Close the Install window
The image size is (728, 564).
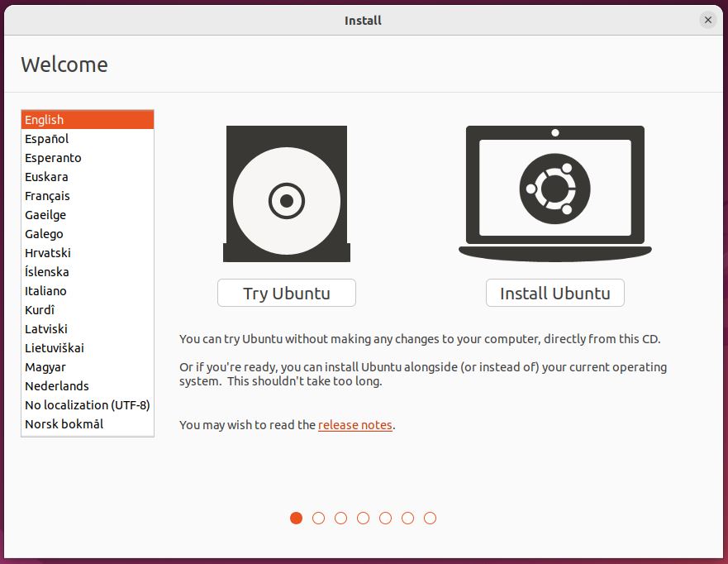click(x=708, y=20)
